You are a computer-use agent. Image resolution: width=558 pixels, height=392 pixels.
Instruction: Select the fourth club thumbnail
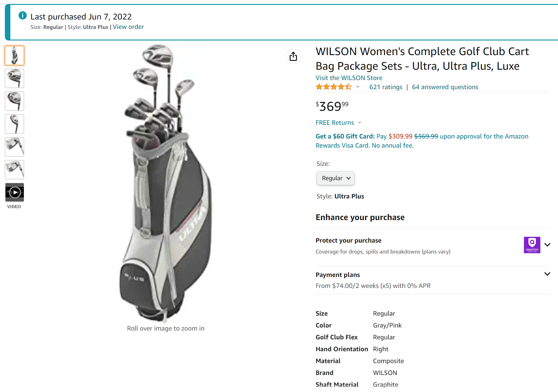(15, 124)
